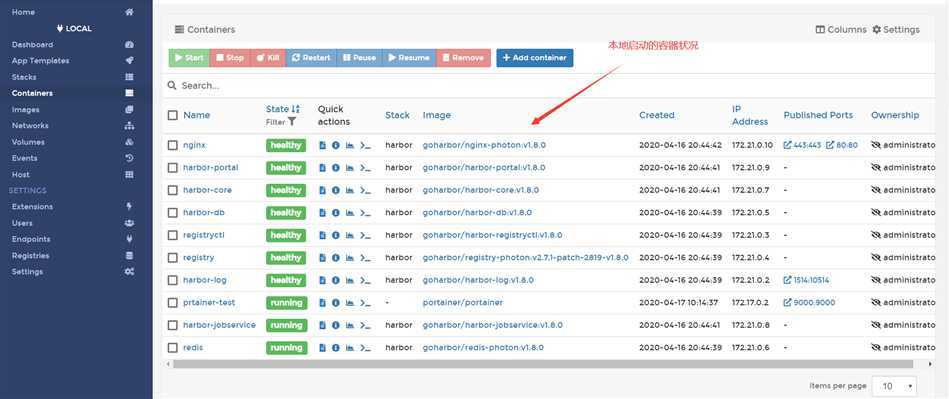This screenshot has height=399, width=949.
Task: Click the horizontal scrollbar under the table
Action: pos(543,364)
